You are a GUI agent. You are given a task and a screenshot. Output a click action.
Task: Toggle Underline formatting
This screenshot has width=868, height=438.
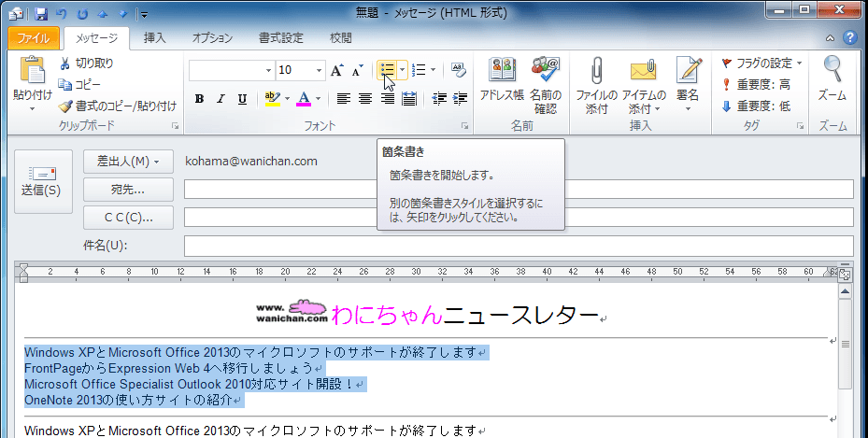click(x=242, y=99)
